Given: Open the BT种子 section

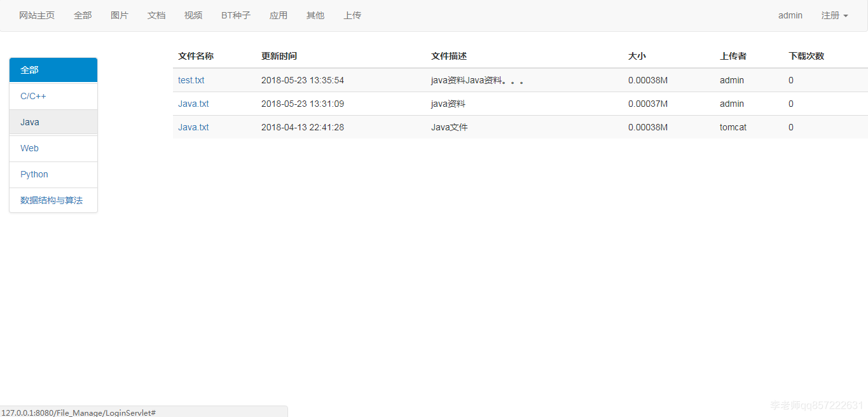Looking at the screenshot, I should [x=235, y=15].
